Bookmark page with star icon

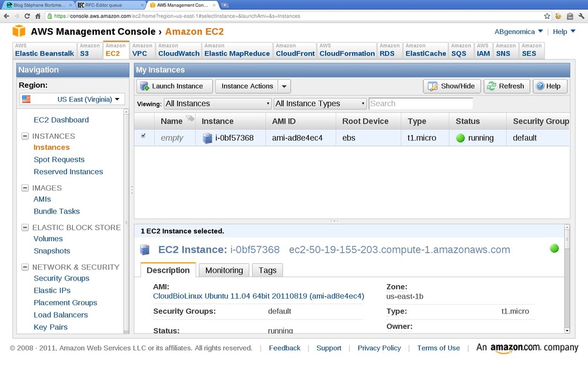click(x=547, y=16)
